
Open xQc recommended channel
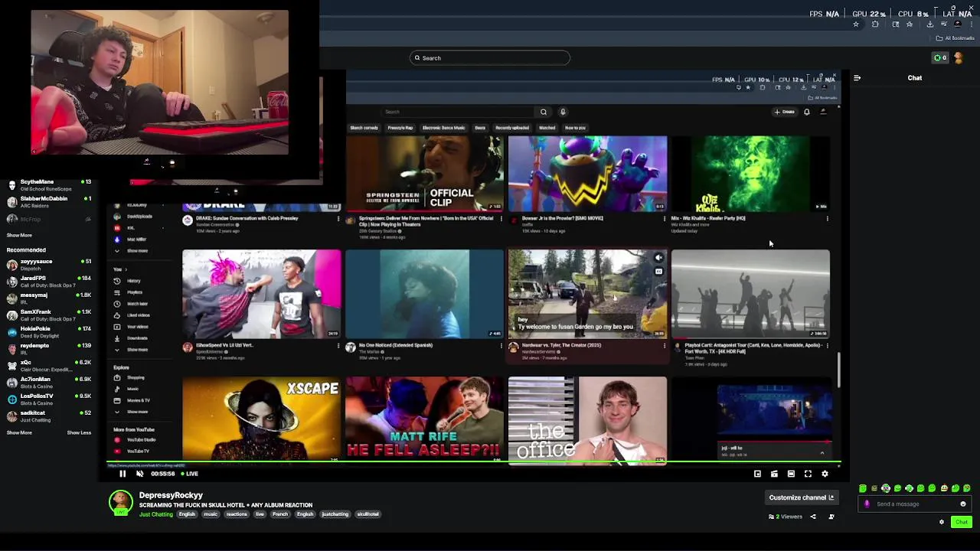(47, 366)
